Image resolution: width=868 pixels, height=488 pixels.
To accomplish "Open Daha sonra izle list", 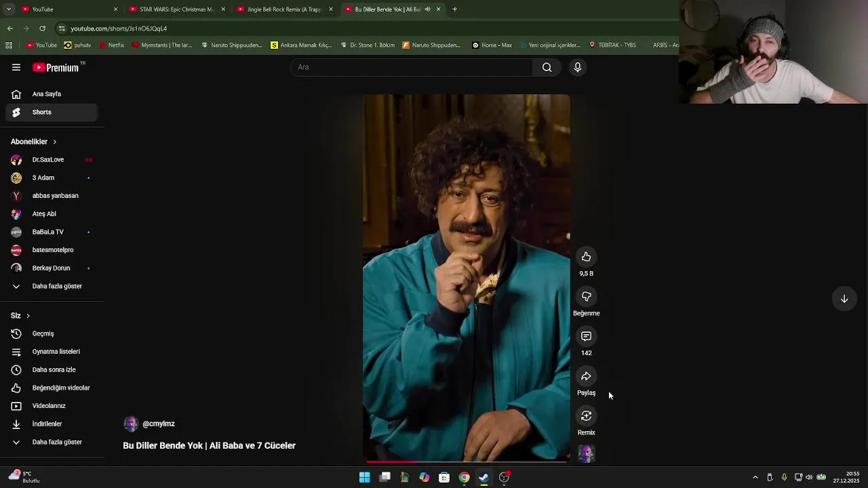I will 52,369.
